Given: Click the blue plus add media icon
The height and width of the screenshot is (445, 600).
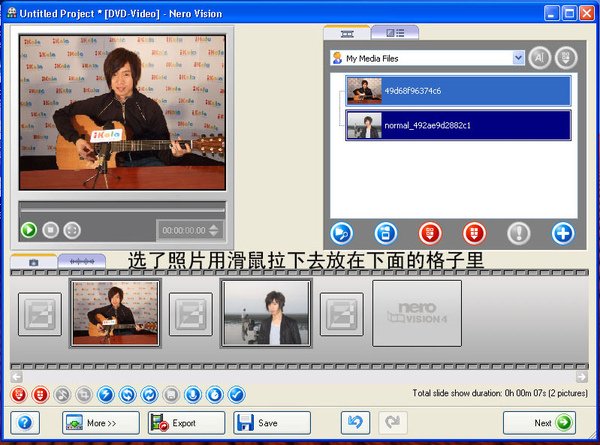Looking at the screenshot, I should coord(563,233).
